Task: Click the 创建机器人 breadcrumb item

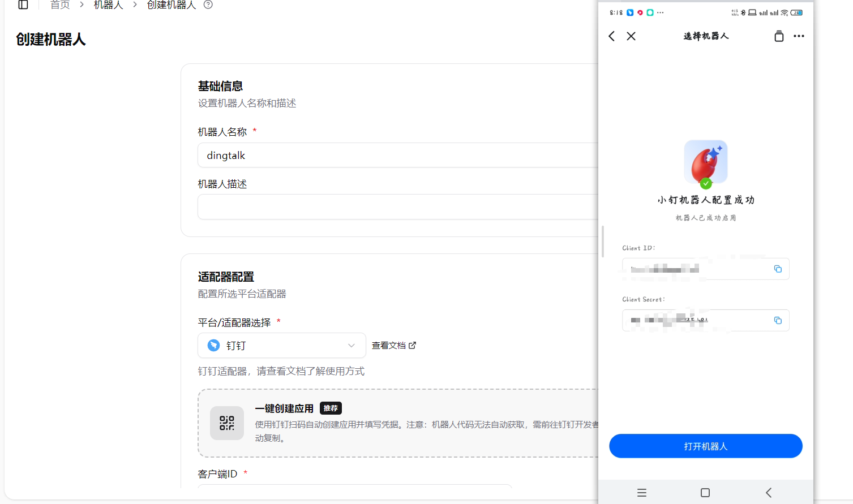Action: click(x=172, y=5)
